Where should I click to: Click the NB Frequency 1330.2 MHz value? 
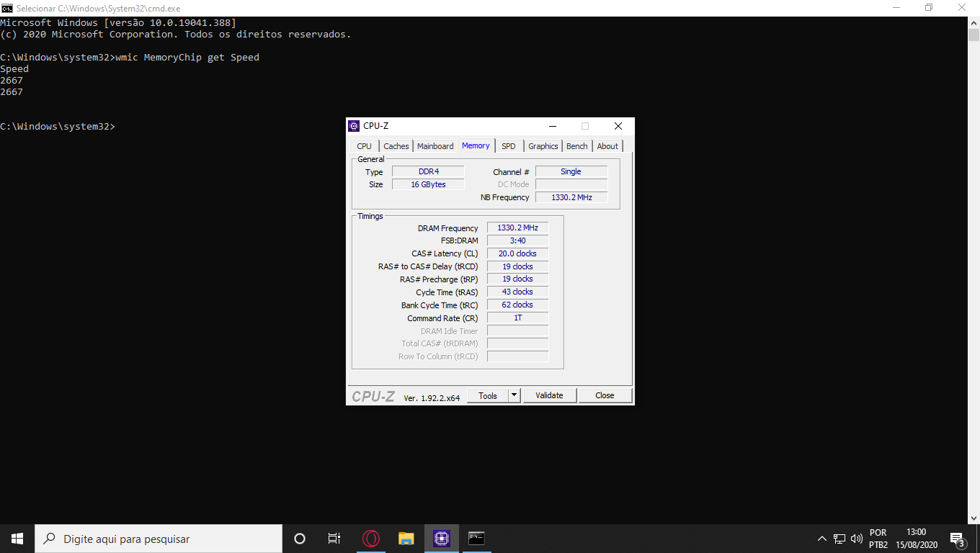pos(571,197)
